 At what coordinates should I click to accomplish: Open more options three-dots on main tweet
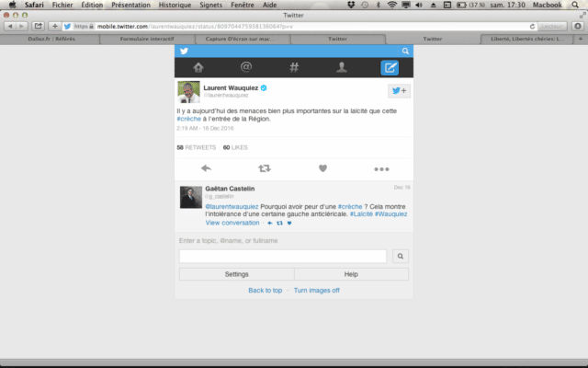(381, 169)
